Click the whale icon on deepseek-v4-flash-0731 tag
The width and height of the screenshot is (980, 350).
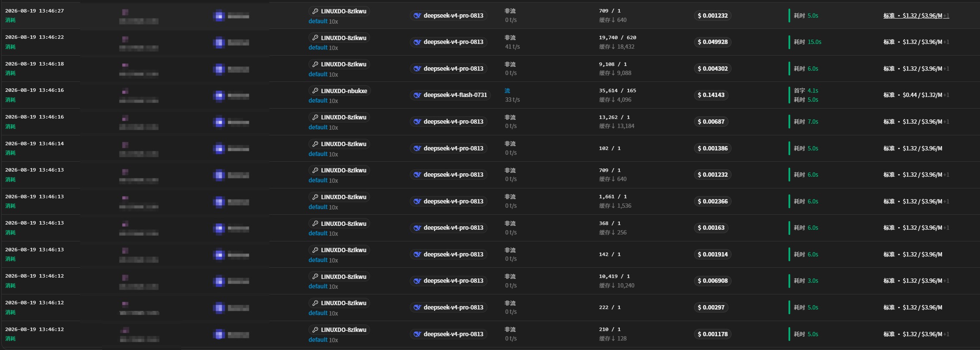point(417,95)
